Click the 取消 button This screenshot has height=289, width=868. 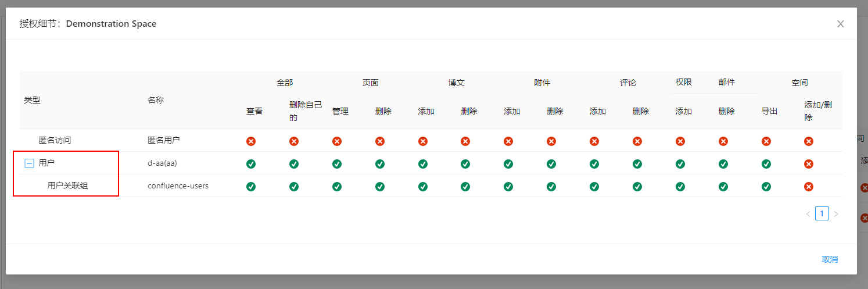830,259
